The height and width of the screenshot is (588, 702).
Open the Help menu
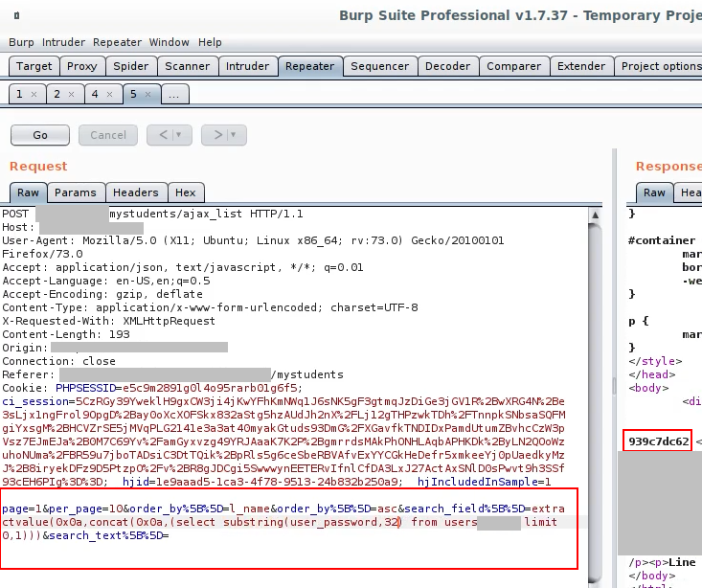[210, 42]
